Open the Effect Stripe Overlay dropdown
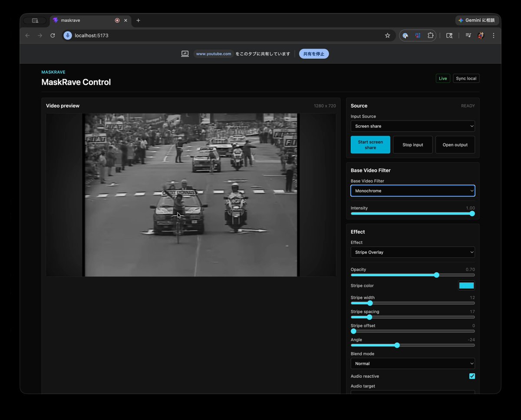The image size is (521, 420). (412, 252)
